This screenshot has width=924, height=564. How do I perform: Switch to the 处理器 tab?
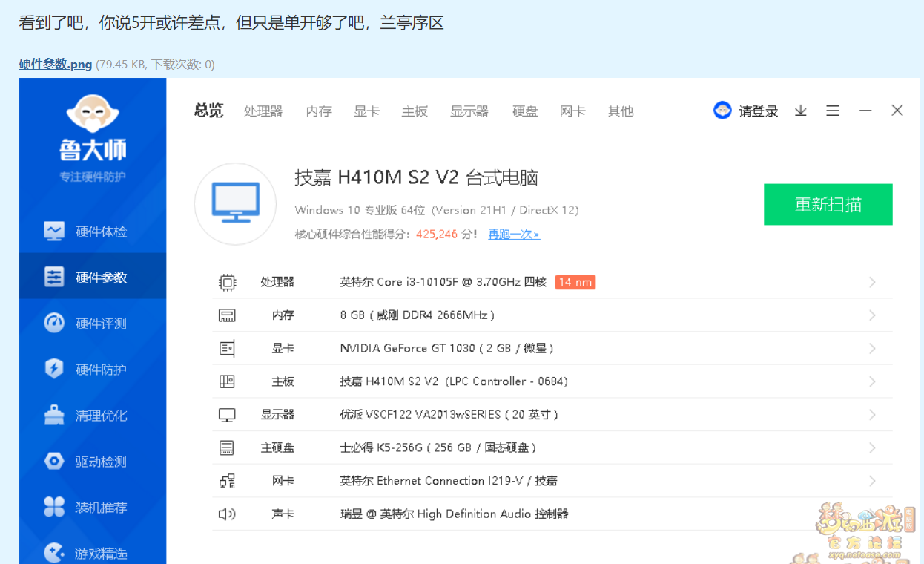[263, 111]
